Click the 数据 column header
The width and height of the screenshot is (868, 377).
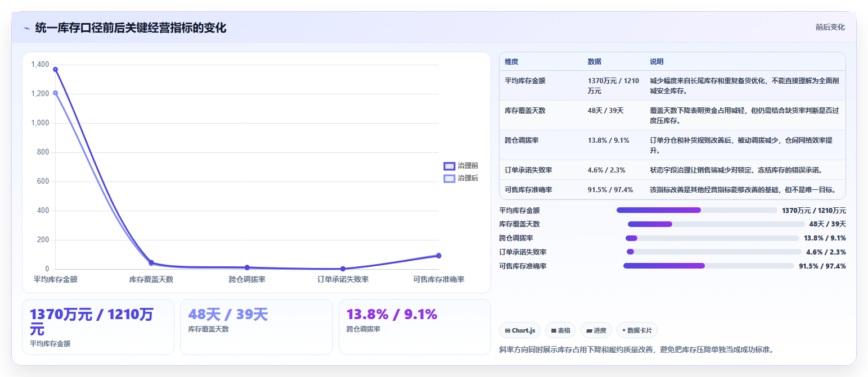pos(595,62)
